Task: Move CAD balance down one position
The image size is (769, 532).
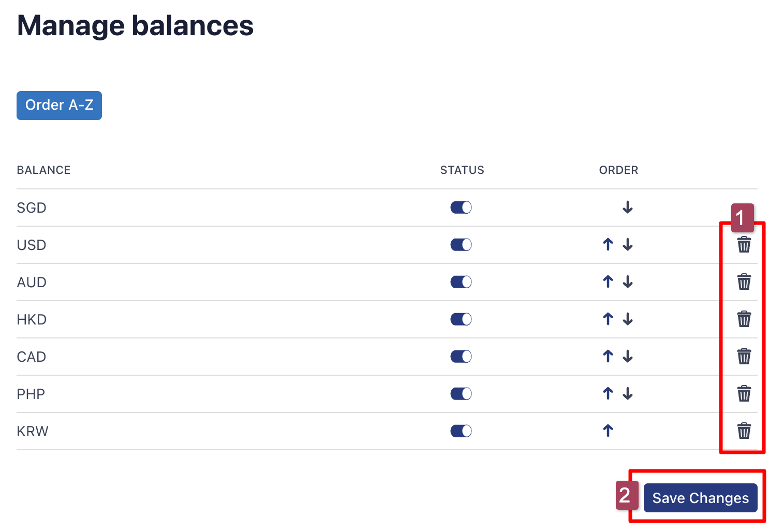Action: coord(628,357)
